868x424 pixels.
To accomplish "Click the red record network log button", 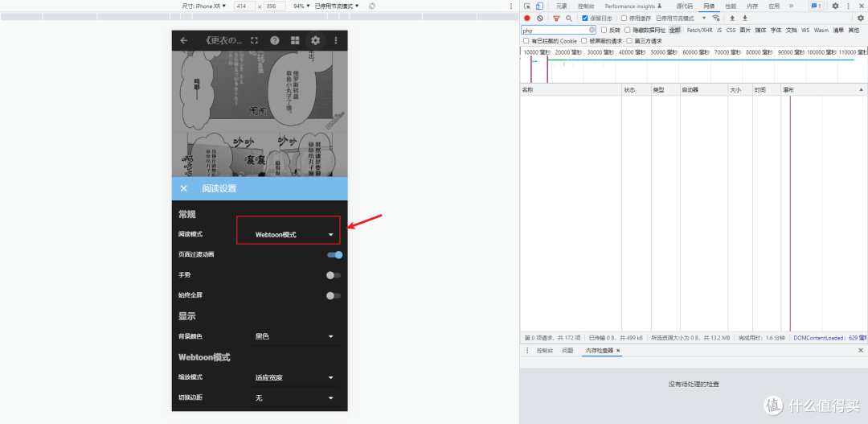I will (x=527, y=18).
